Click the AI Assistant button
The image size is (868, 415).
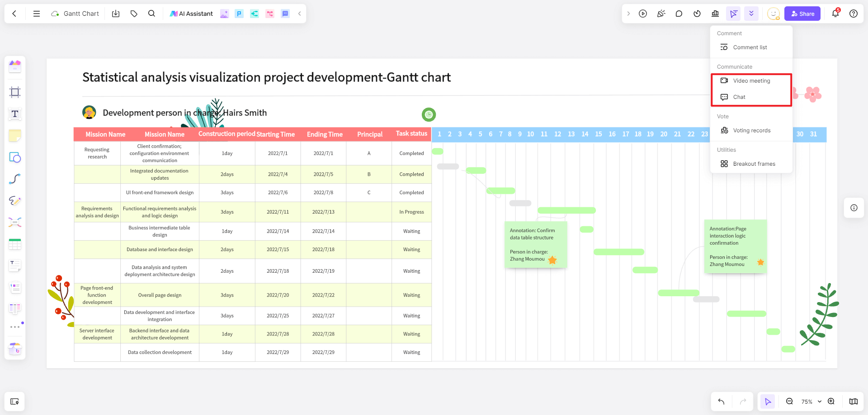click(191, 14)
